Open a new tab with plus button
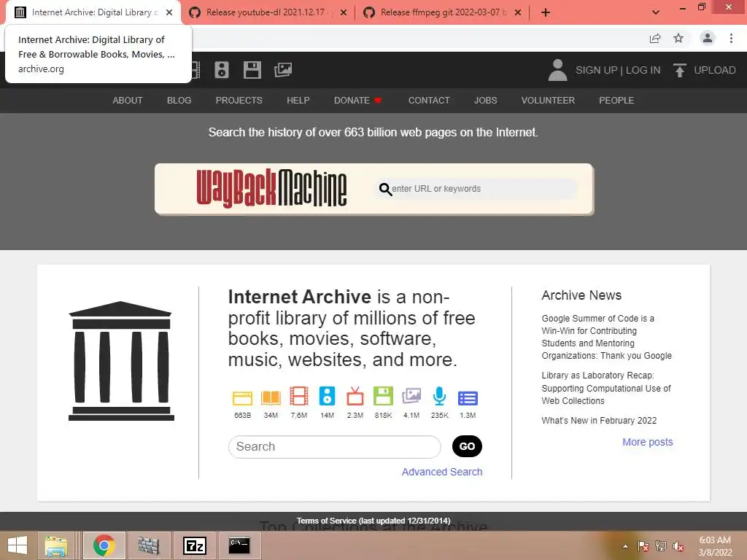This screenshot has width=747, height=560. (546, 12)
